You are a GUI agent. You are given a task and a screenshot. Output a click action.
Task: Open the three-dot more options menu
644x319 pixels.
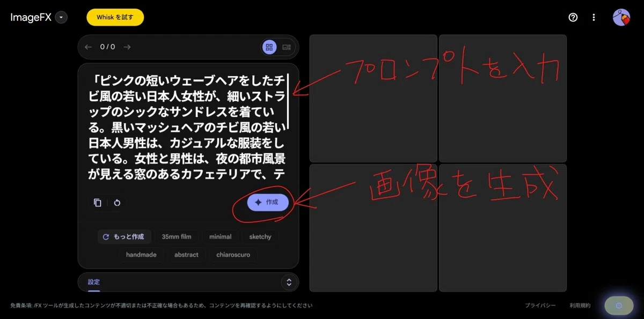click(593, 17)
